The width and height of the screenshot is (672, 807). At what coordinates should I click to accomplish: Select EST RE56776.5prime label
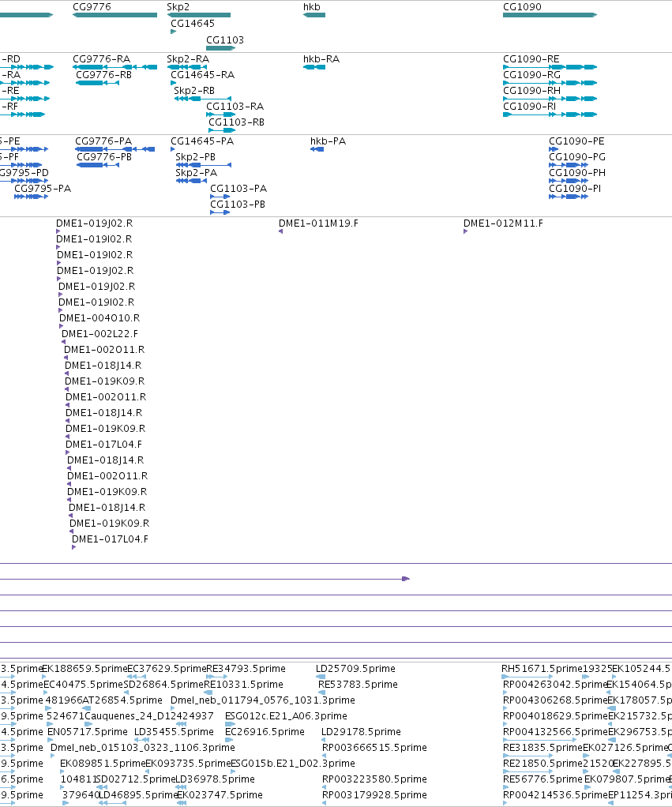542,779
